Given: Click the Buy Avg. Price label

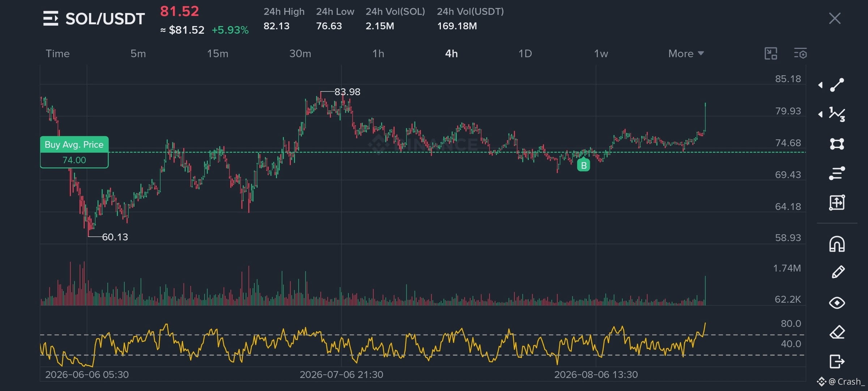Looking at the screenshot, I should (x=74, y=144).
